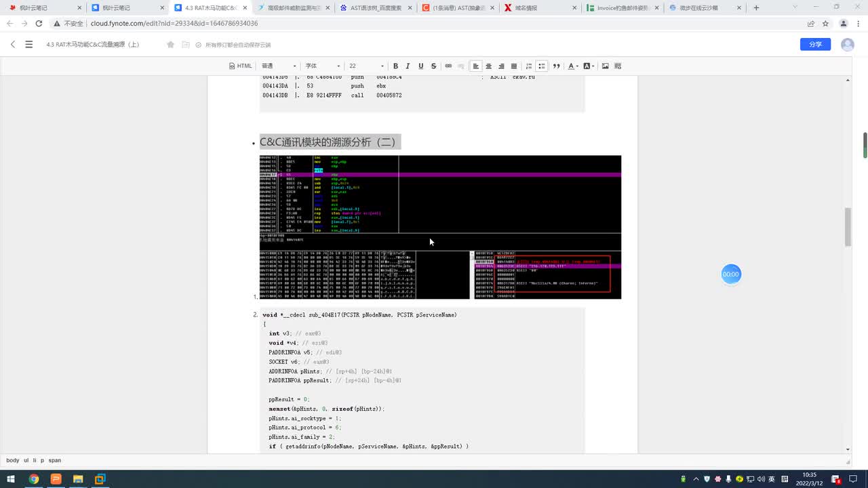Viewport: 868px width, 488px height.
Task: Select the ul element in the path bar
Action: (x=26, y=460)
